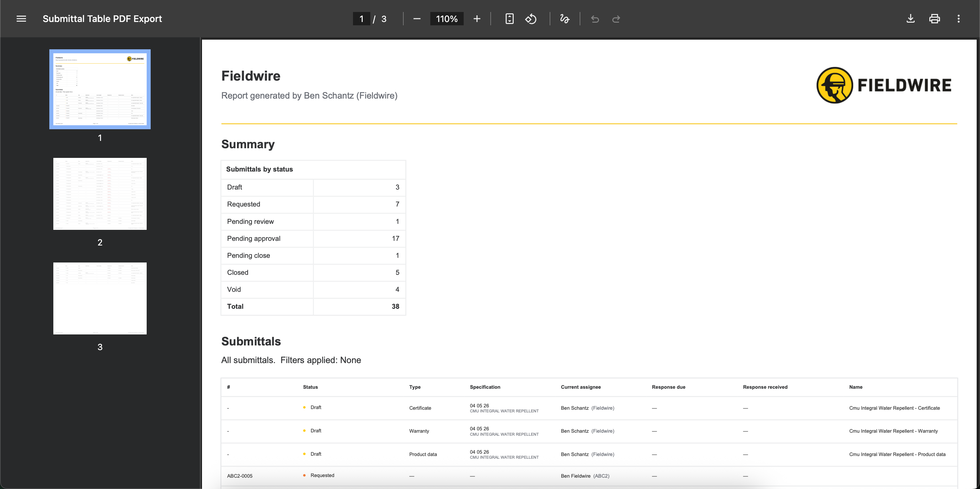980x489 pixels.
Task: Click the Specification column header
Action: click(x=485, y=387)
